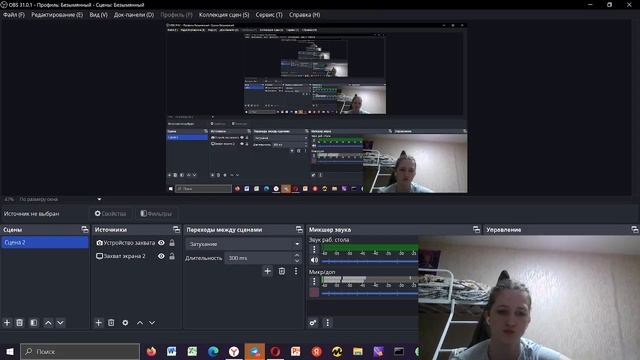Open the Вид (V) menu
This screenshot has width=640, height=360.
click(98, 15)
